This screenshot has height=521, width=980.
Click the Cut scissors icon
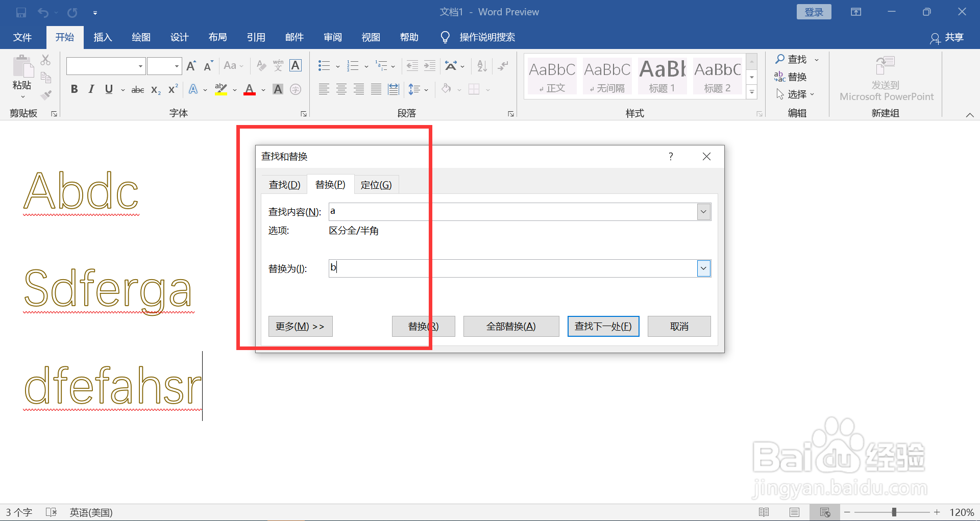coord(46,60)
